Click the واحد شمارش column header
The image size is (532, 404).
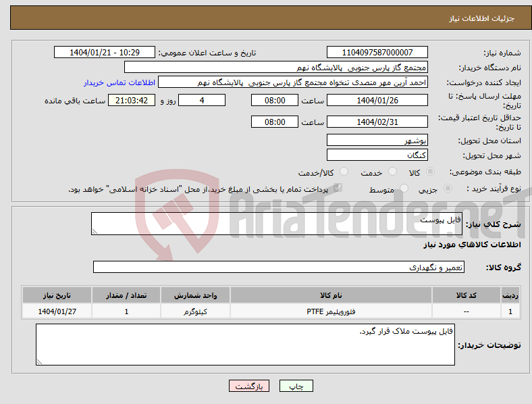pyautogui.click(x=195, y=295)
